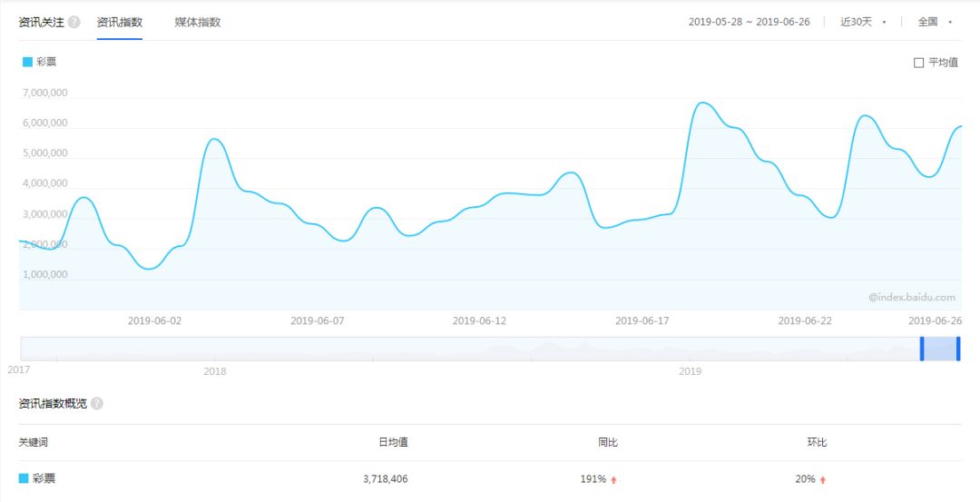The width and height of the screenshot is (980, 502).
Task: Click the 2019-06-26 x-axis label
Action: pos(935,320)
